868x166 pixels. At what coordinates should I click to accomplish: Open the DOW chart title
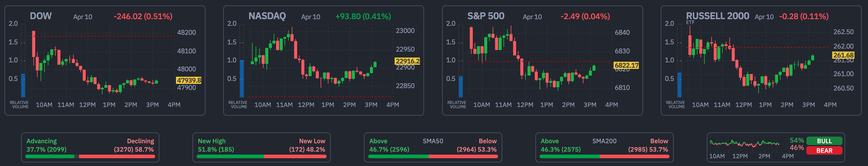pyautogui.click(x=41, y=16)
